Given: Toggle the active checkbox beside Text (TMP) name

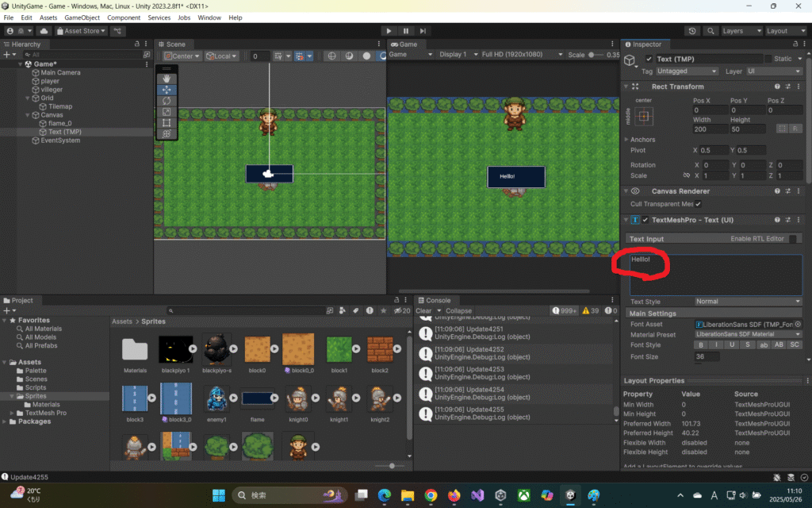Looking at the screenshot, I should (649, 59).
